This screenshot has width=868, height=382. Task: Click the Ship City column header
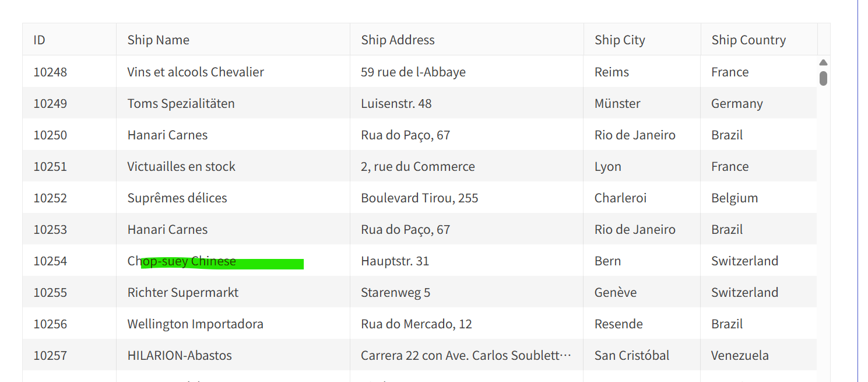pyautogui.click(x=620, y=40)
